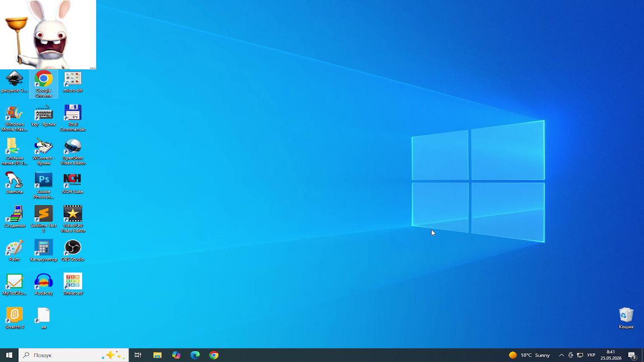Select the Adobe Photoshop desktop icon
The width and height of the screenshot is (644, 362).
(x=44, y=186)
